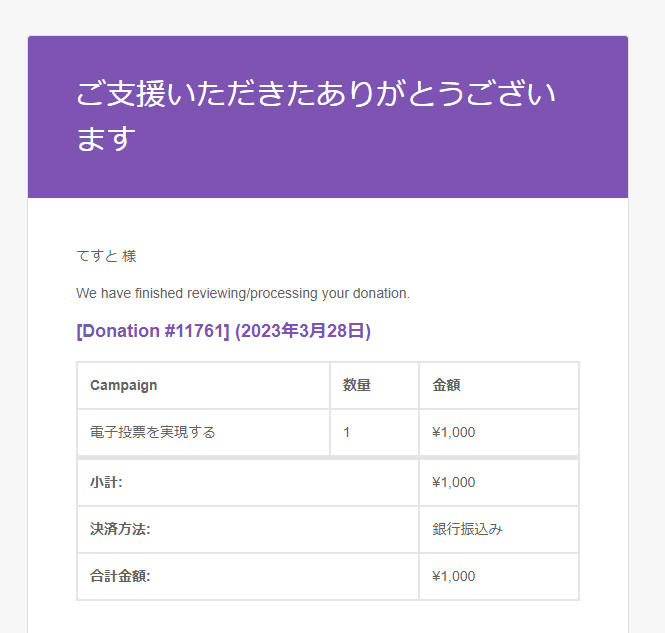This screenshot has width=665, height=633.
Task: Click the subtotal ¥1,000 value
Action: (x=453, y=482)
